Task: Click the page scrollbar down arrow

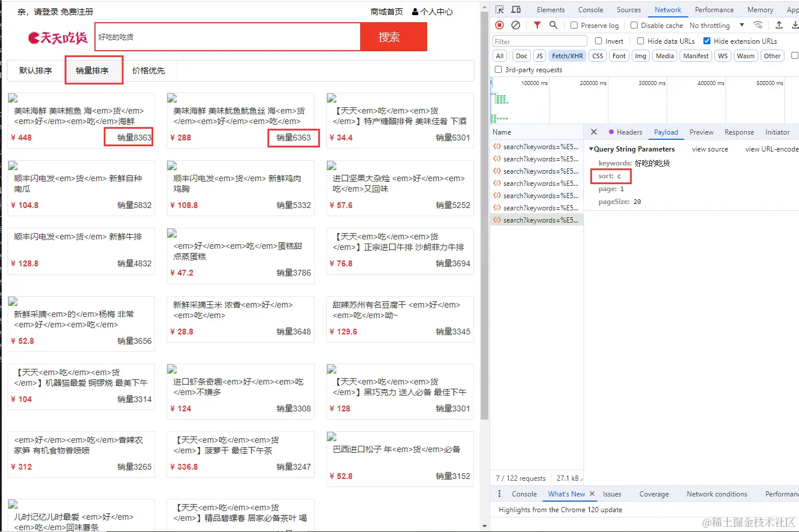Action: pyautogui.click(x=485, y=526)
